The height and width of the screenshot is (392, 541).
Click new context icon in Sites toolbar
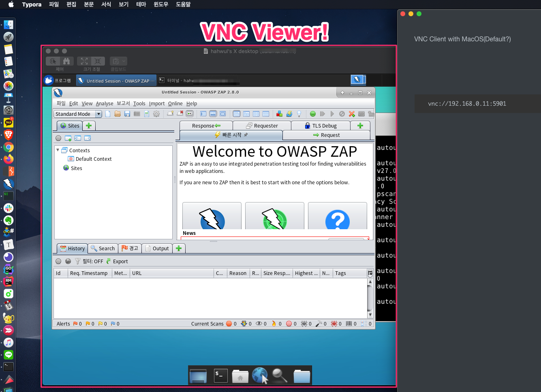(x=68, y=138)
